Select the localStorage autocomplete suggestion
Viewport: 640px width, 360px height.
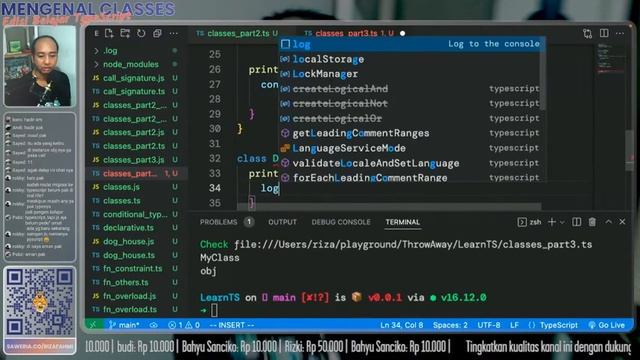[410, 59]
